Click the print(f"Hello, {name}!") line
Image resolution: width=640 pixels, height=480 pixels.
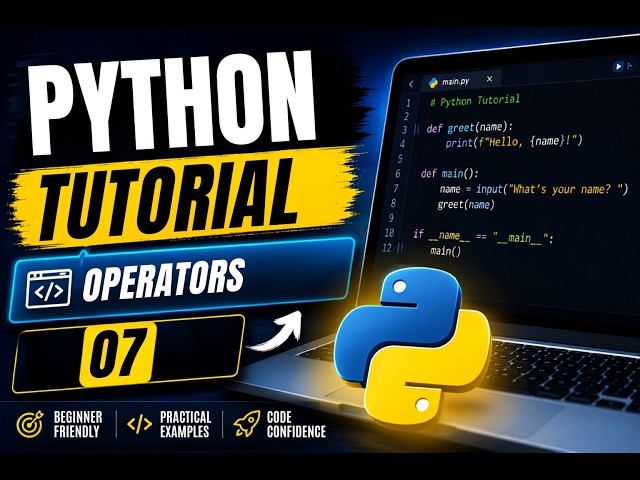513,142
